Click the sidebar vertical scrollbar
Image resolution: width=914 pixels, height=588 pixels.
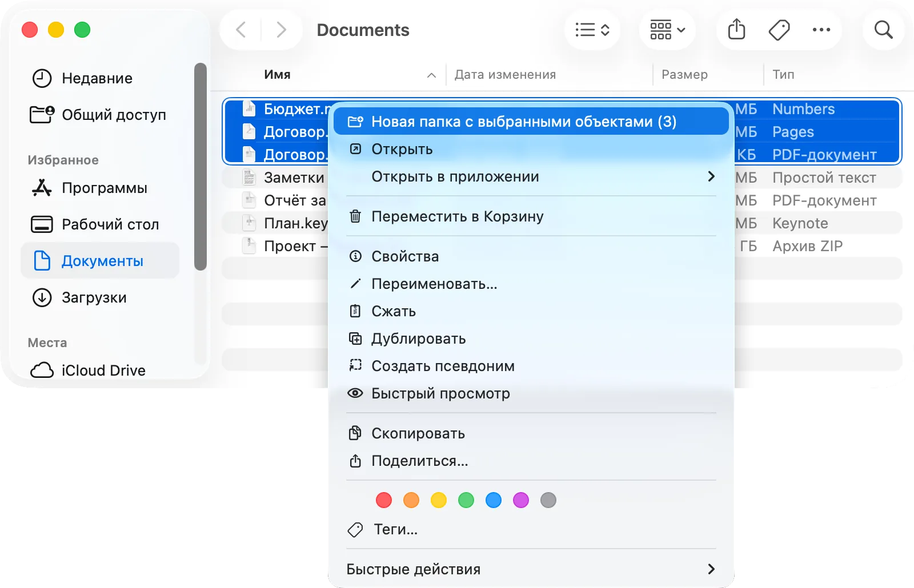(200, 167)
